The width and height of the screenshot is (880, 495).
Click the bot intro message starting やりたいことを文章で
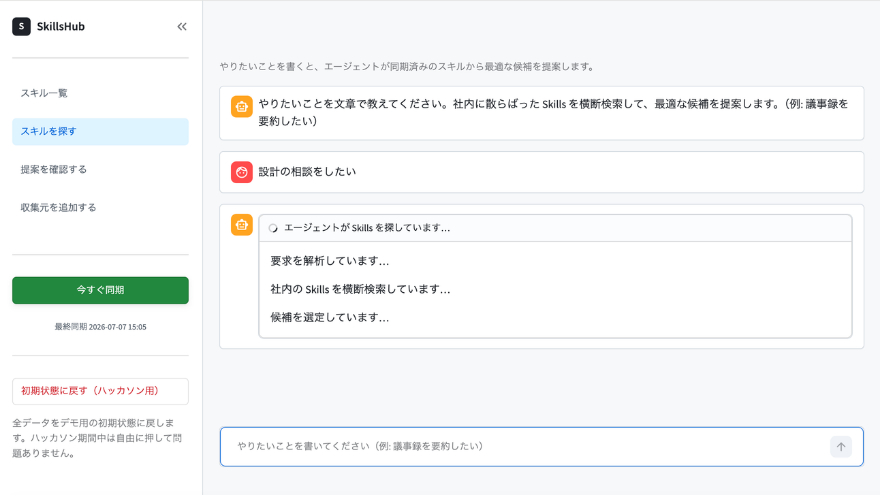click(553, 112)
